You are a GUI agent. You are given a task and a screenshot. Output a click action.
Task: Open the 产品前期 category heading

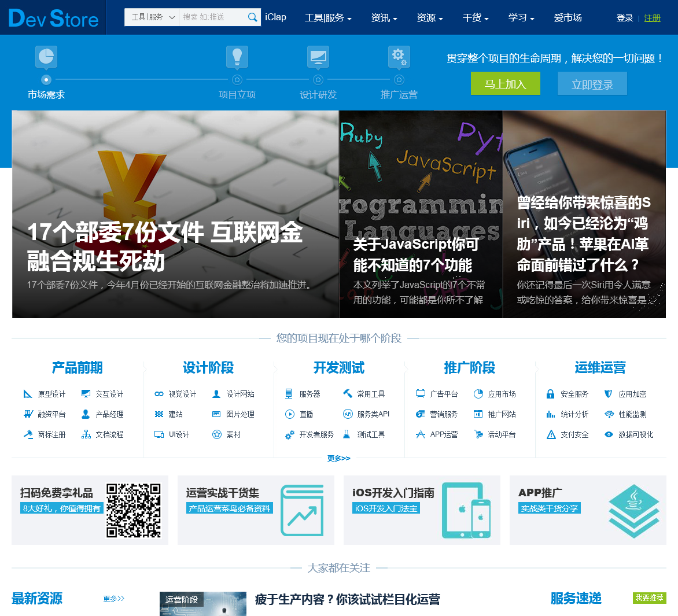pyautogui.click(x=78, y=367)
